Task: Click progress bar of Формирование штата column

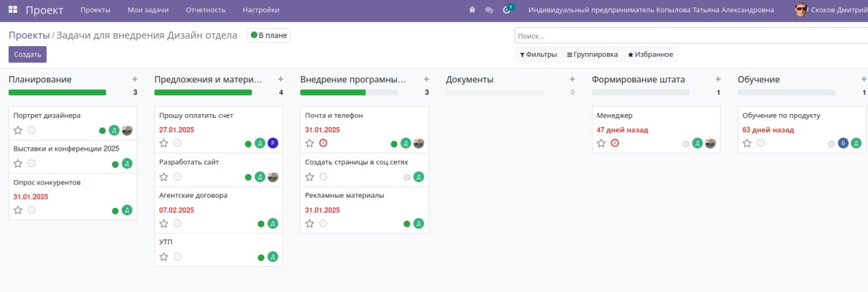Action: pos(641,92)
